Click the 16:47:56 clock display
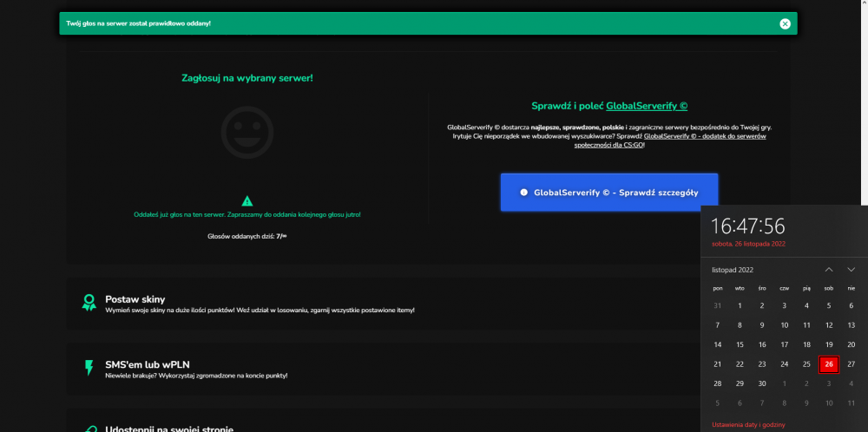Viewport: 868px width, 432px height. tap(748, 226)
